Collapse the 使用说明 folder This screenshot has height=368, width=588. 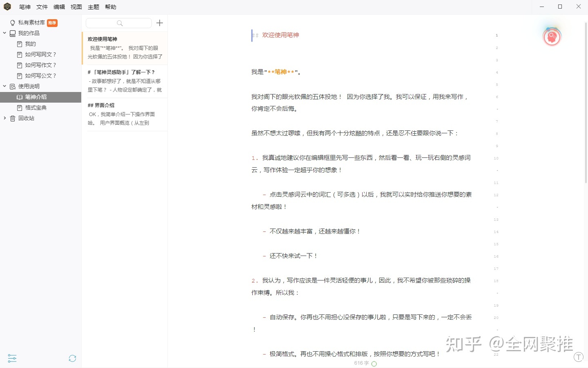4,86
